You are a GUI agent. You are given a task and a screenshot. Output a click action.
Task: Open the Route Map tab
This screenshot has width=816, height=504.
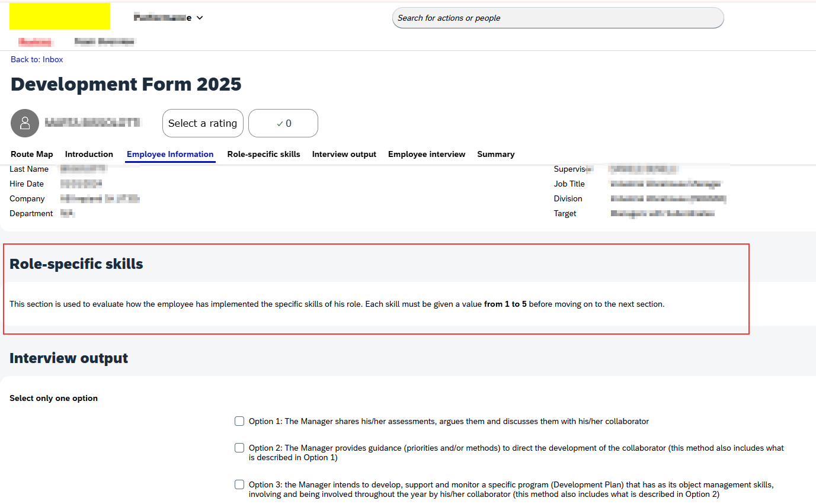click(x=32, y=154)
